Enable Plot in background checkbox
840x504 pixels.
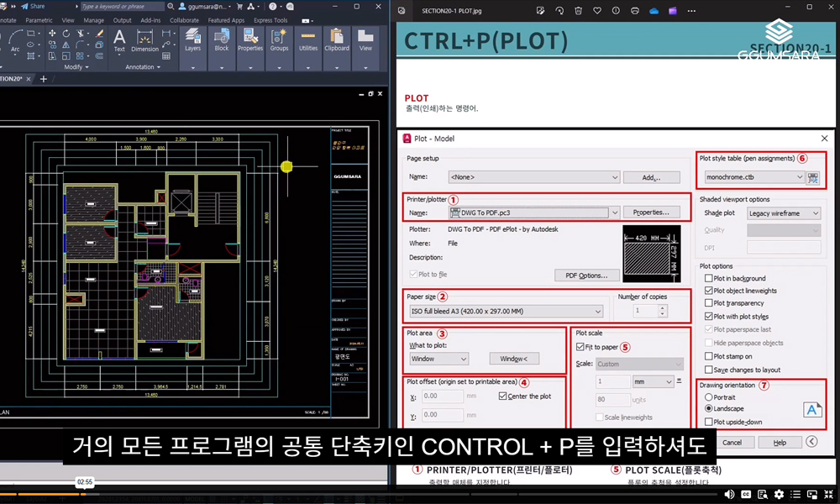point(708,279)
